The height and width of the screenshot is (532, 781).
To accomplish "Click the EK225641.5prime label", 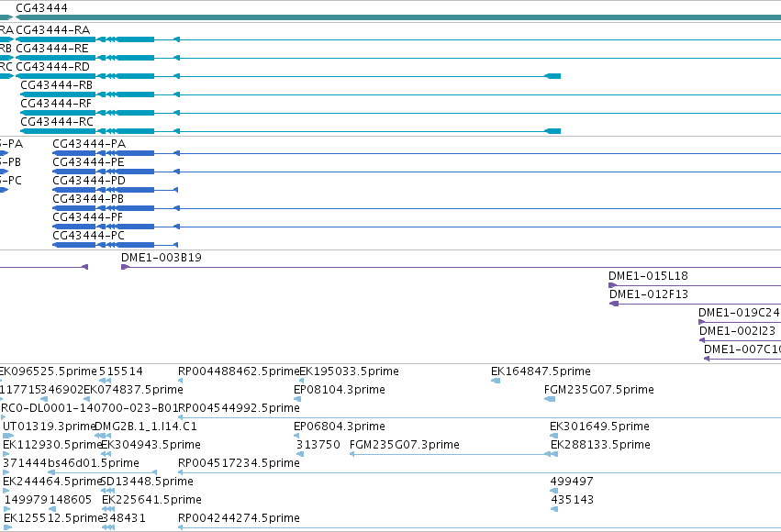I will click(152, 500).
